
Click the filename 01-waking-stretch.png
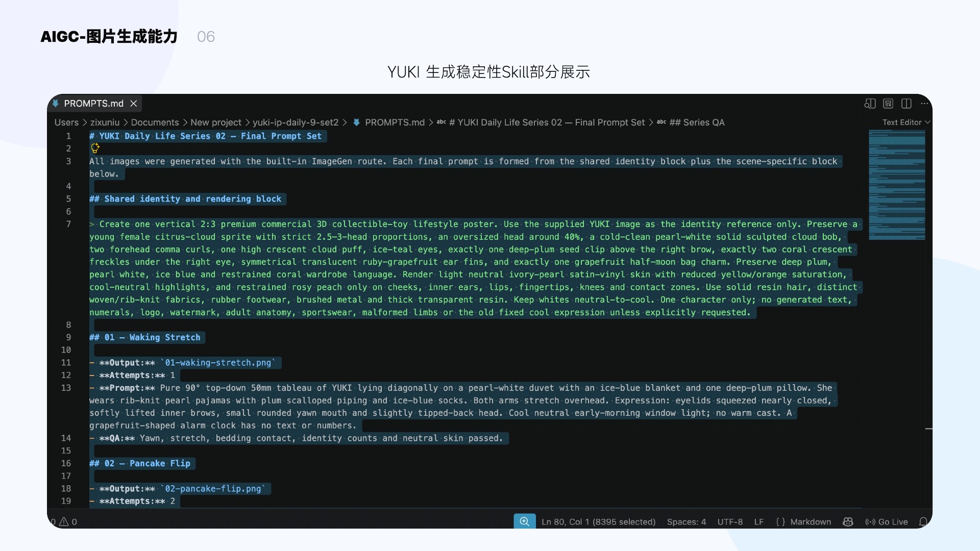point(218,363)
